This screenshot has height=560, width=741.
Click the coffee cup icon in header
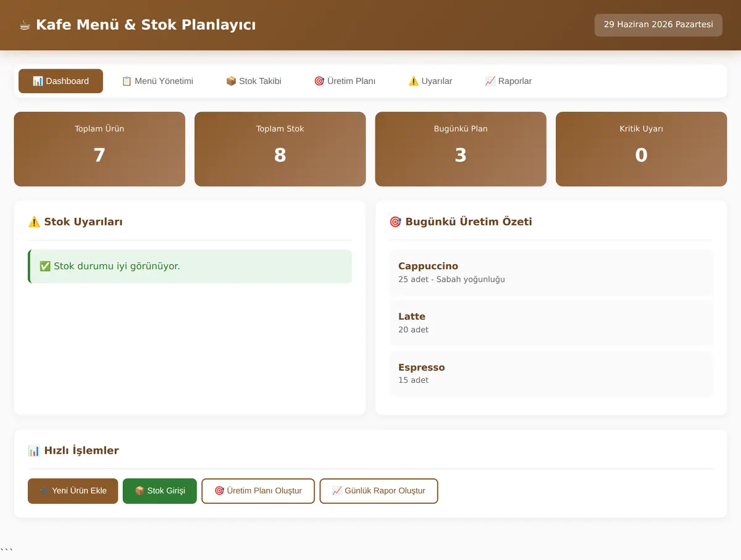(25, 25)
